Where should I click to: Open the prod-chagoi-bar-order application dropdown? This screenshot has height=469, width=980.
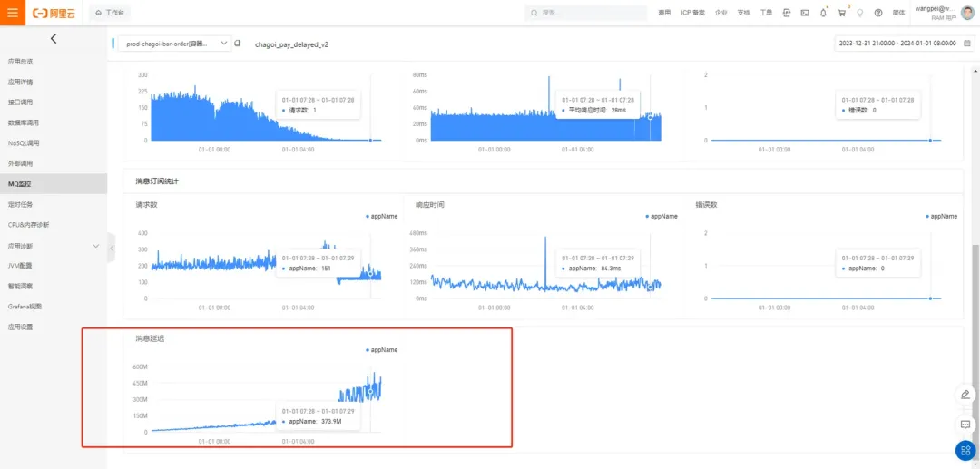point(174,44)
